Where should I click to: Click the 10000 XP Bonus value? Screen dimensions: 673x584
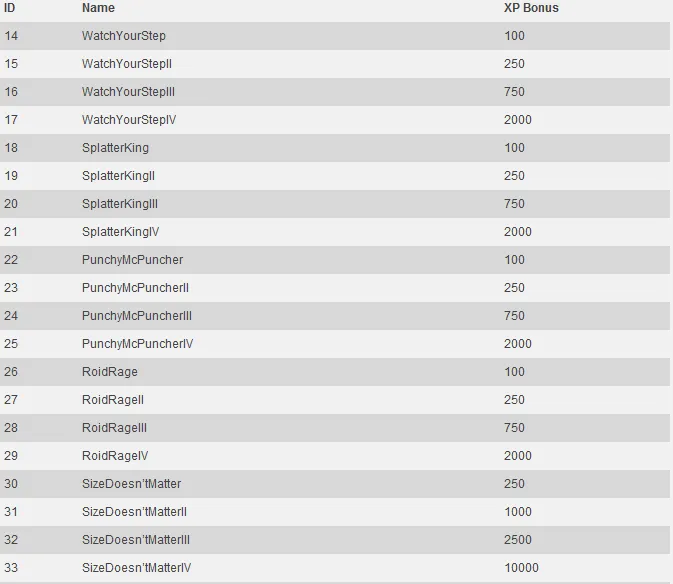click(521, 568)
